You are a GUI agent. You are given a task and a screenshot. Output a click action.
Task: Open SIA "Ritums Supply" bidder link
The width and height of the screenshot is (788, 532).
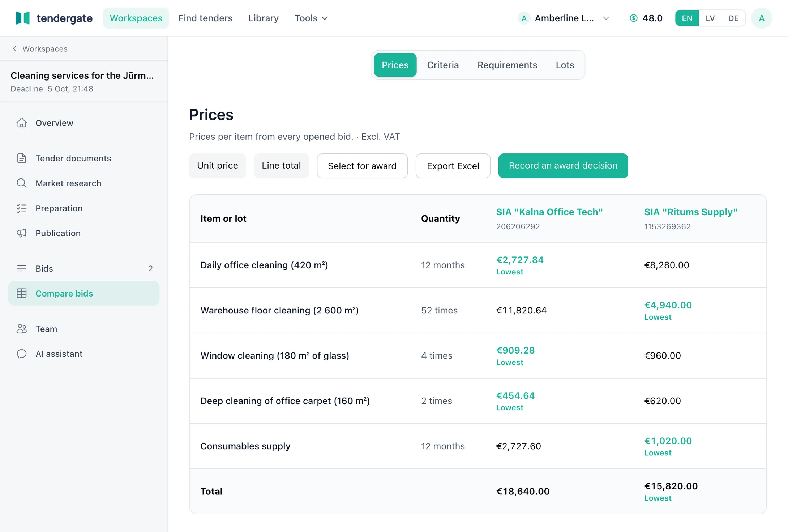[x=690, y=212]
